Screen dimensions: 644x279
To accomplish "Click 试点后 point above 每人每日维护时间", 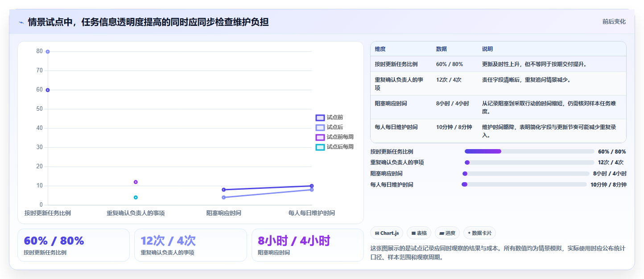I will click(312, 190).
